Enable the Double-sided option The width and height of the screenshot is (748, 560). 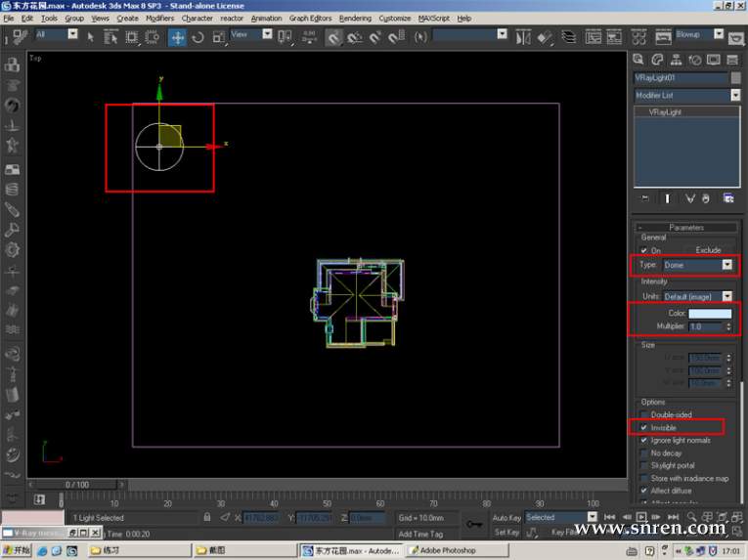[x=643, y=415]
